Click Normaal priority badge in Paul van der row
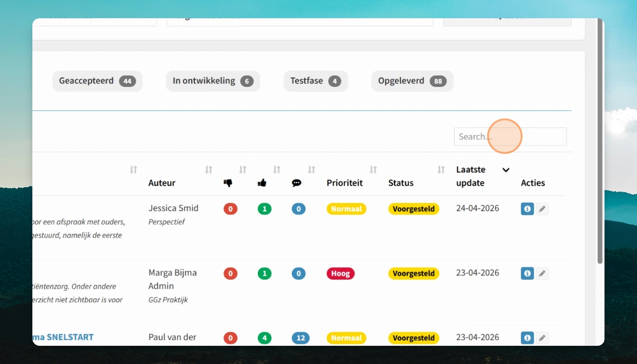Viewport: 637px width, 364px height. (346, 338)
